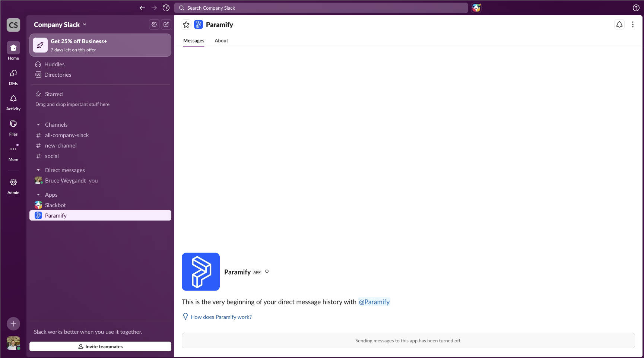Switch to the Messages tab

point(194,41)
